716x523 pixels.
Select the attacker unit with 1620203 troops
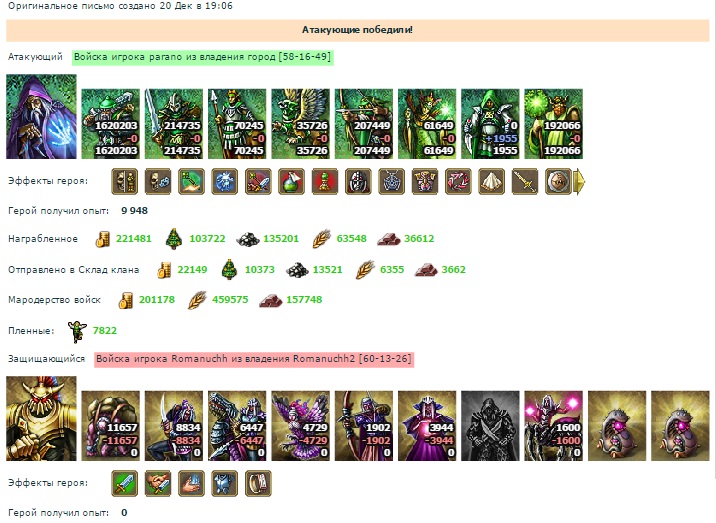click(x=111, y=124)
